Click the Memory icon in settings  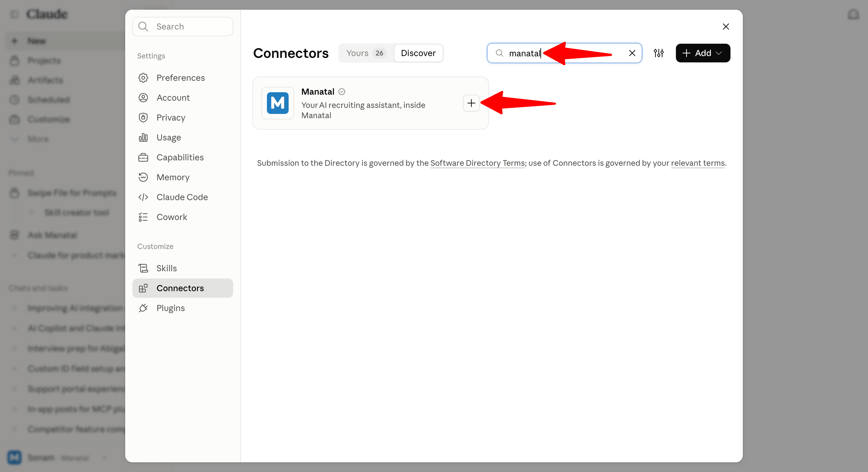143,177
